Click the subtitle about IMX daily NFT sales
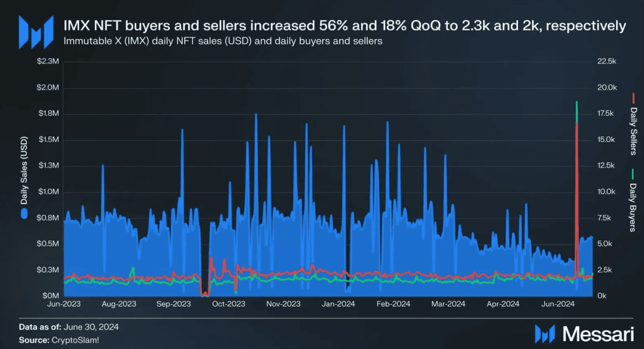The image size is (644, 349). 223,41
